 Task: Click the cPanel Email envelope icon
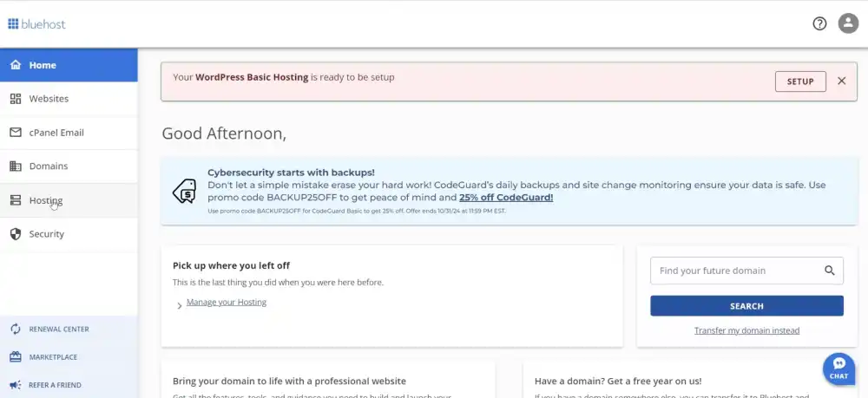16,133
